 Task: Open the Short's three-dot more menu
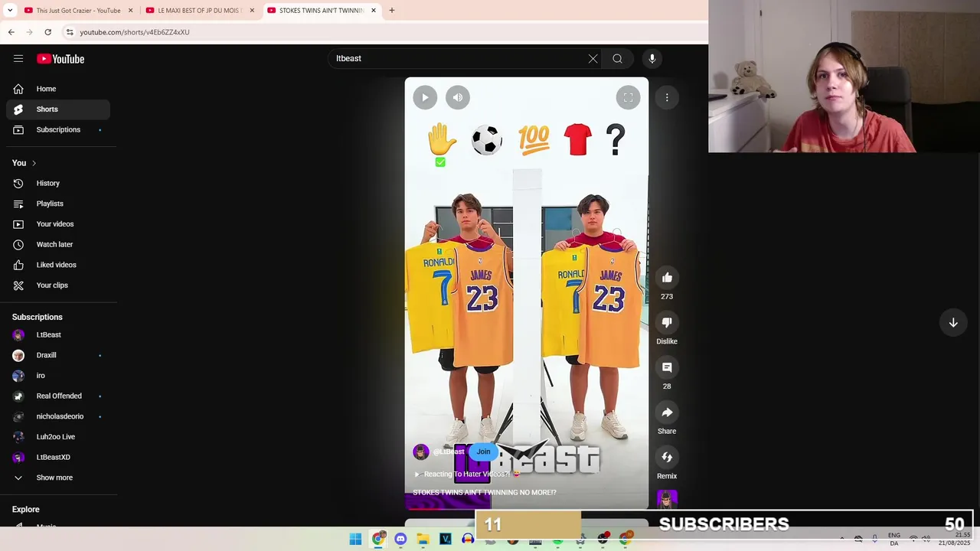[667, 97]
